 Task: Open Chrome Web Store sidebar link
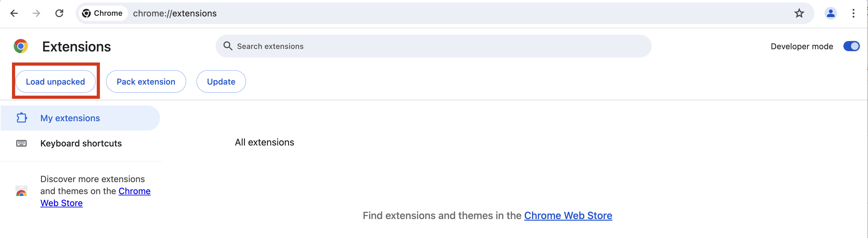pyautogui.click(x=134, y=191)
